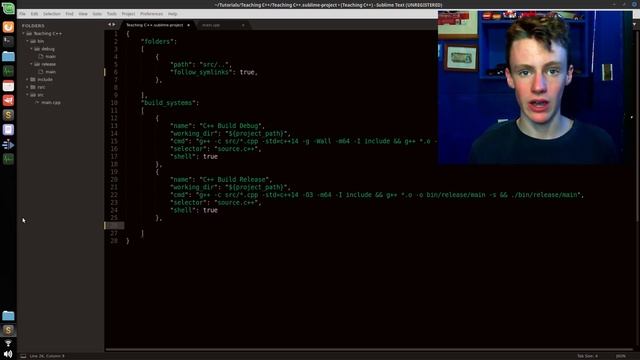The width and height of the screenshot is (640, 360).
Task: Collapse the Teaching C++ root folder
Action: 24,33
